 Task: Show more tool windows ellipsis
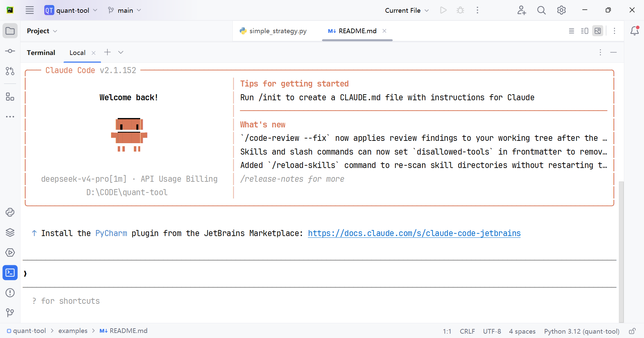click(10, 117)
